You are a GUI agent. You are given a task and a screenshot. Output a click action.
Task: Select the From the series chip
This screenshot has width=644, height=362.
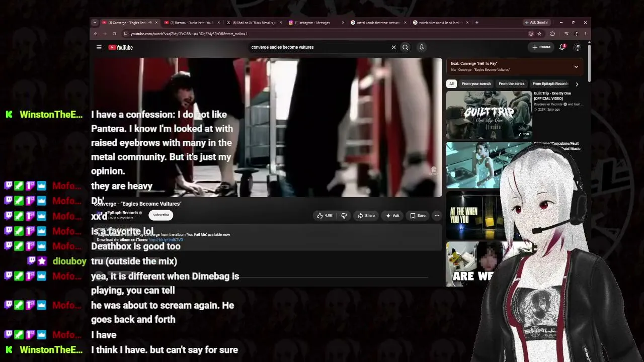tap(511, 84)
